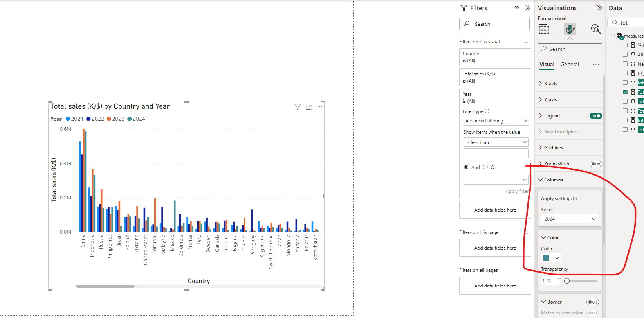Screen dimensions: 644x318
Task: Switch to the Build visual icon
Action: (544, 29)
